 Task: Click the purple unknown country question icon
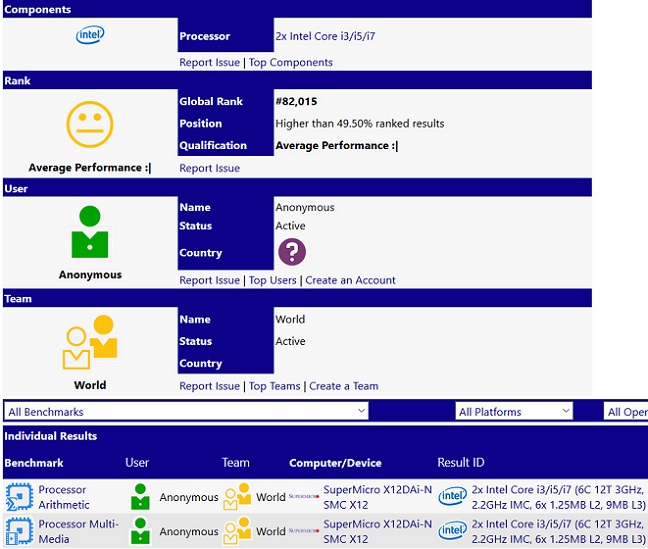coord(292,251)
